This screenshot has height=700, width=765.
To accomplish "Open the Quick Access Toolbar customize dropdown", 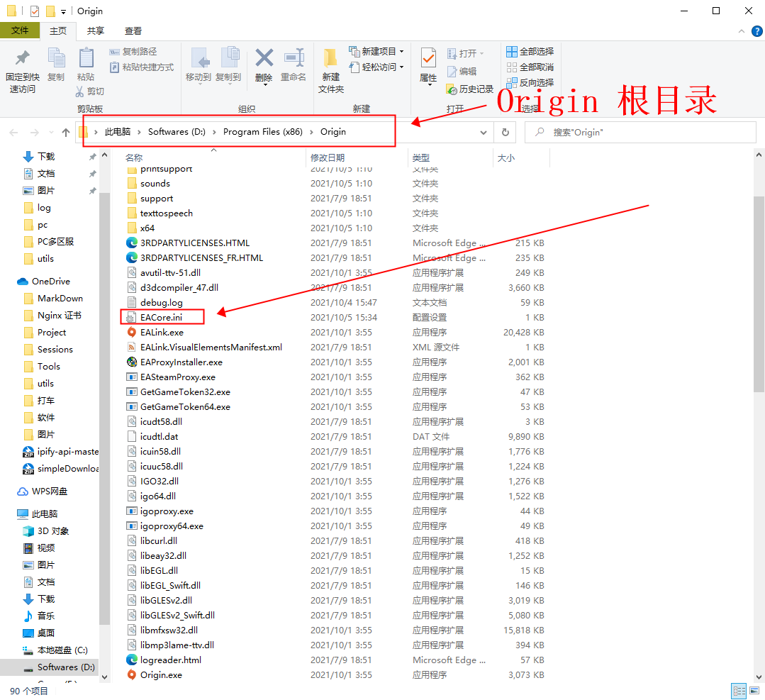I will 63,11.
